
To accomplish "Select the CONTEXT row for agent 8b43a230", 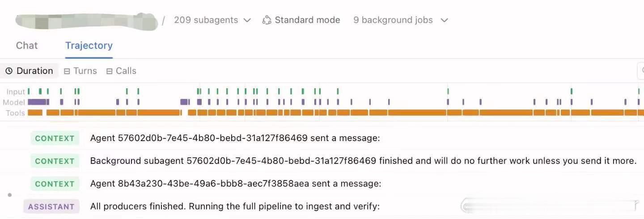I will [x=322, y=184].
